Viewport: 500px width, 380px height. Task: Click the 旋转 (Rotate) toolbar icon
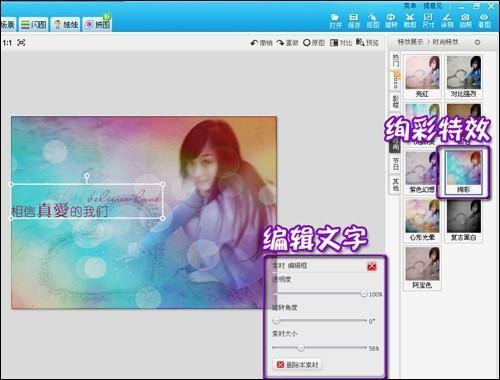point(391,21)
